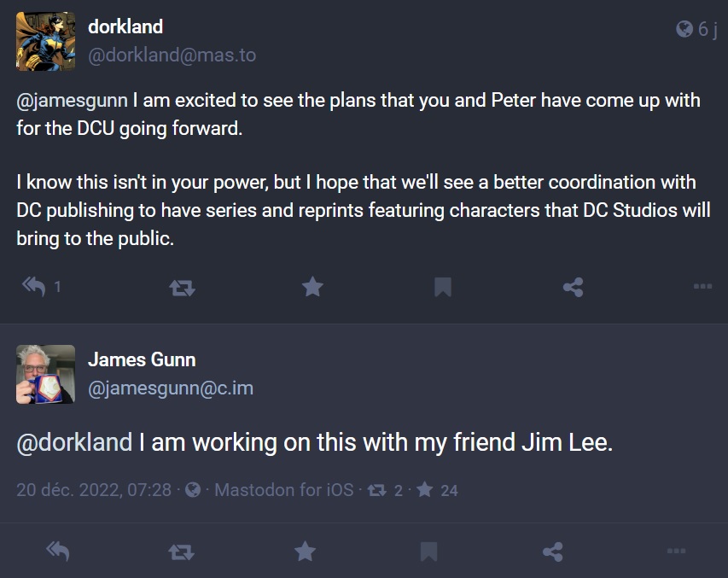Open the @dorkland mention link
The height and width of the screenshot is (578, 728).
(74, 442)
